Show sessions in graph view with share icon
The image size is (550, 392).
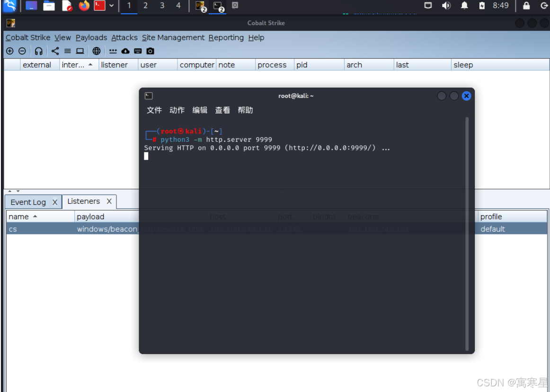55,51
